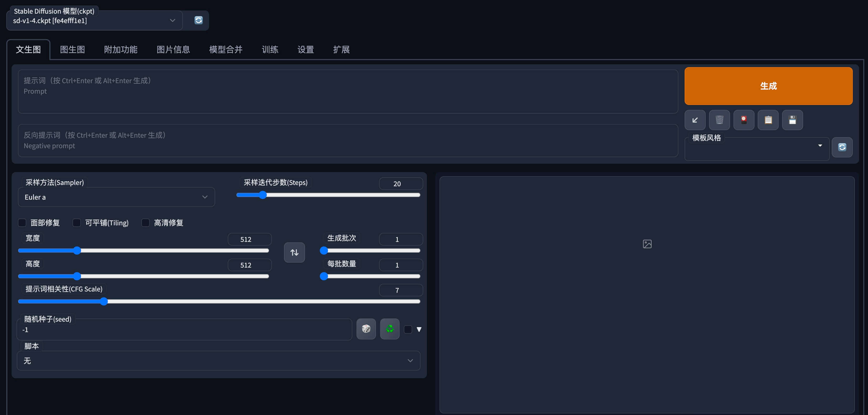
Task: Click the red card extra networks icon
Action: pos(744,120)
